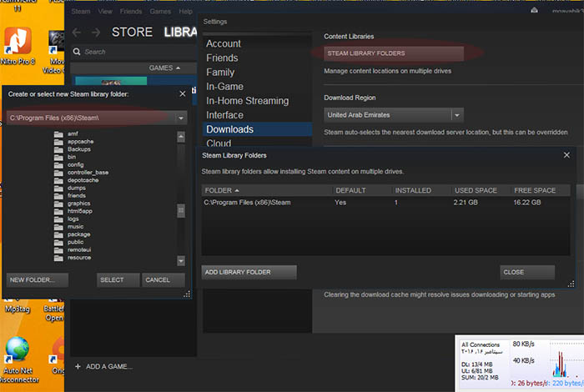Image resolution: width=584 pixels, height=392 pixels.
Task: Click CANCEL button in folder dialog
Action: (x=164, y=280)
